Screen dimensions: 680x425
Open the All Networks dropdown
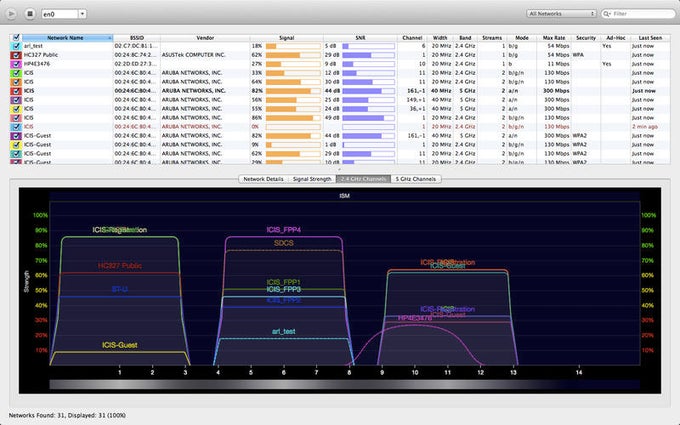[561, 14]
